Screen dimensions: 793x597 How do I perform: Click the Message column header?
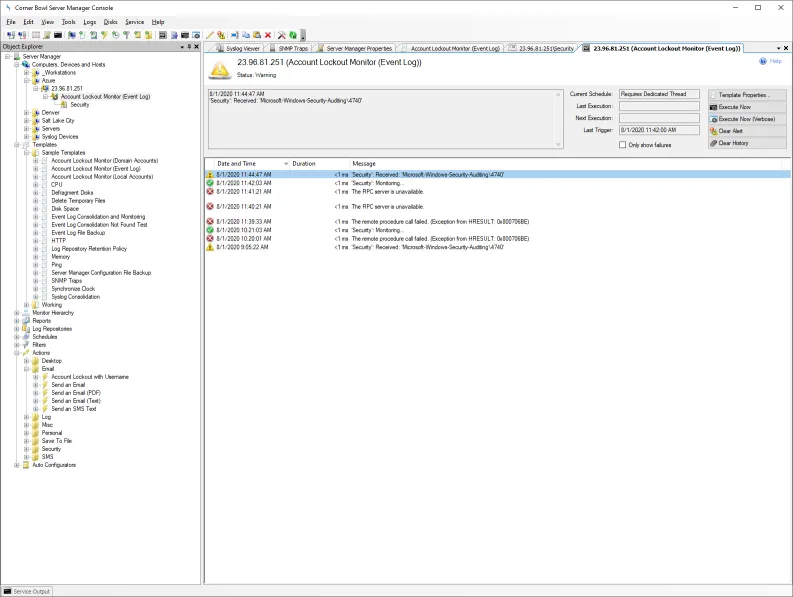point(565,164)
